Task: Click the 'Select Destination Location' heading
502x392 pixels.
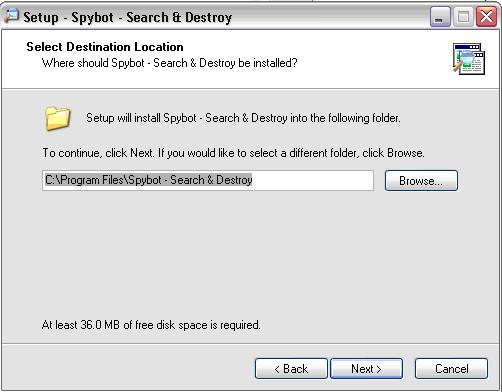Action: click(105, 47)
